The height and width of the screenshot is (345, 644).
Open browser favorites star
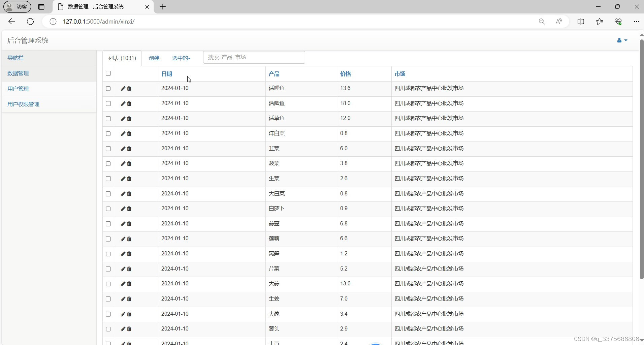(600, 21)
